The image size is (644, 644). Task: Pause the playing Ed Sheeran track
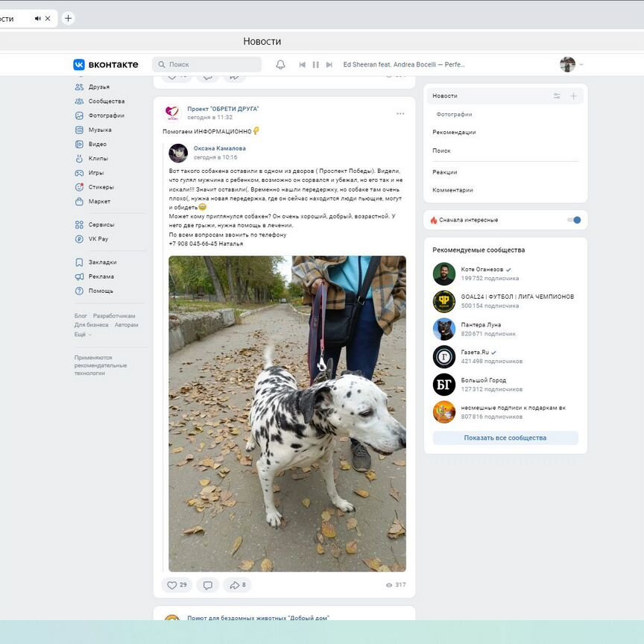[x=315, y=65]
